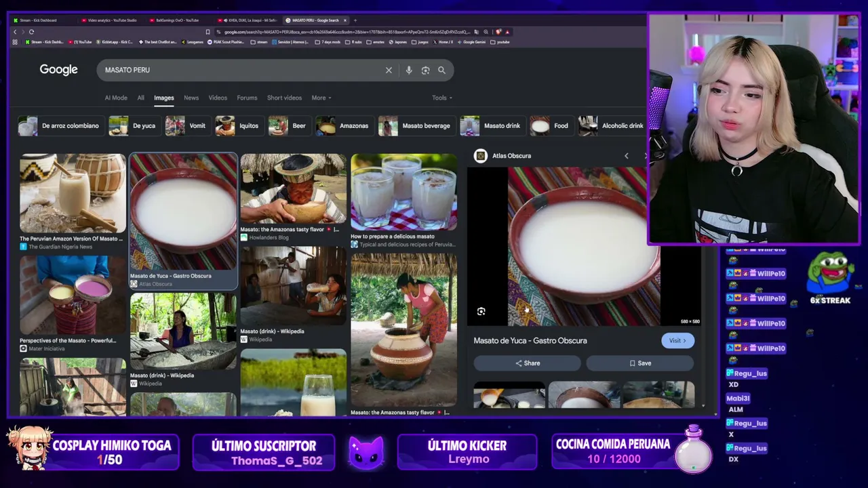Viewport: 868px width, 488px height.
Task: Open the Stream - Kick Dashboard bookmark
Action: tap(44, 42)
